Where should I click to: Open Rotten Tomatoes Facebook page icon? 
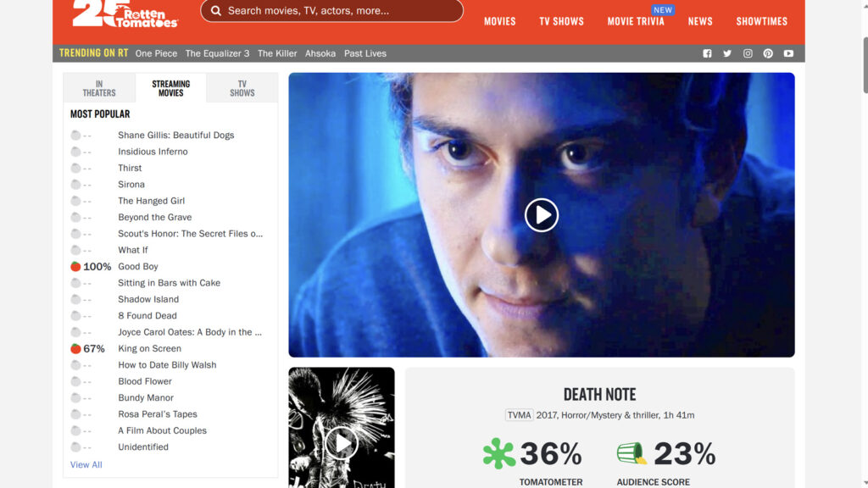(707, 53)
